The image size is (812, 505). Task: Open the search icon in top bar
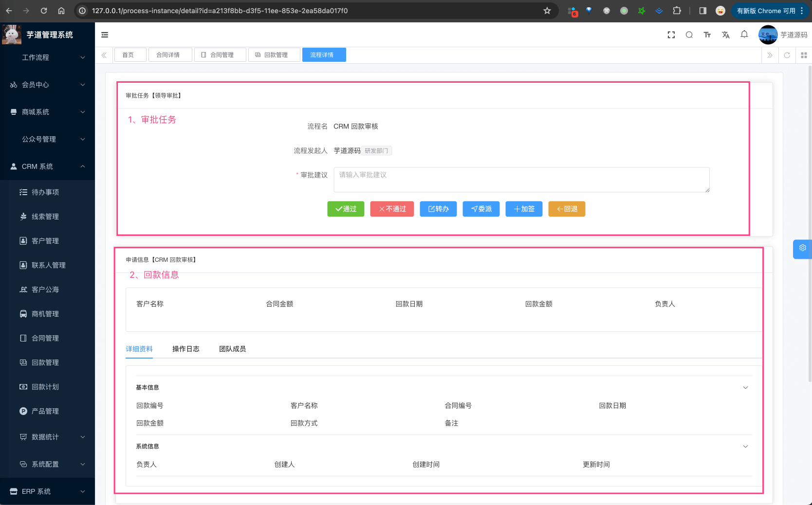tap(689, 35)
